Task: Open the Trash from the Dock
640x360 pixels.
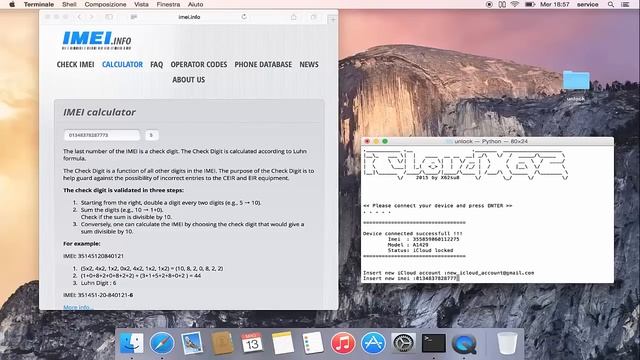Action: pos(507,343)
